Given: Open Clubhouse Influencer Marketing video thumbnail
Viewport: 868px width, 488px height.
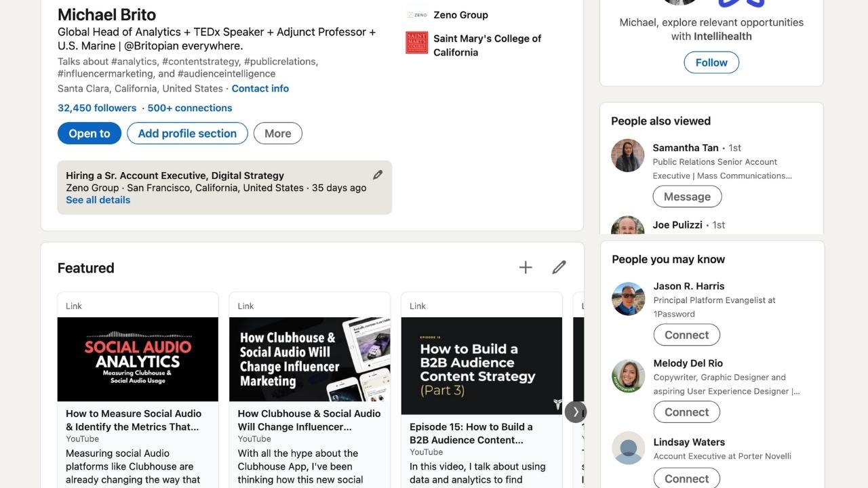Looking at the screenshot, I should 310,359.
